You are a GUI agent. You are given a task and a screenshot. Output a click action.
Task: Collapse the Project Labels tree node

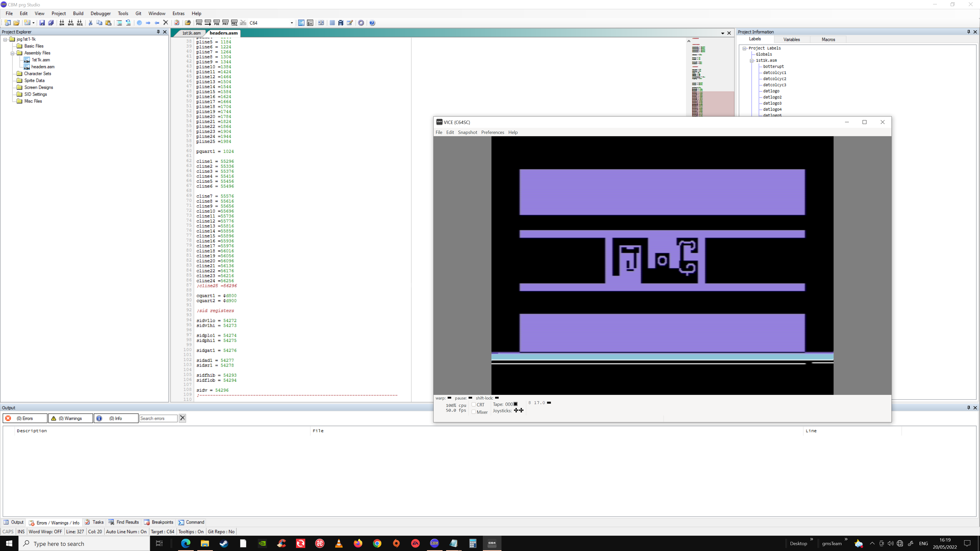click(x=744, y=48)
